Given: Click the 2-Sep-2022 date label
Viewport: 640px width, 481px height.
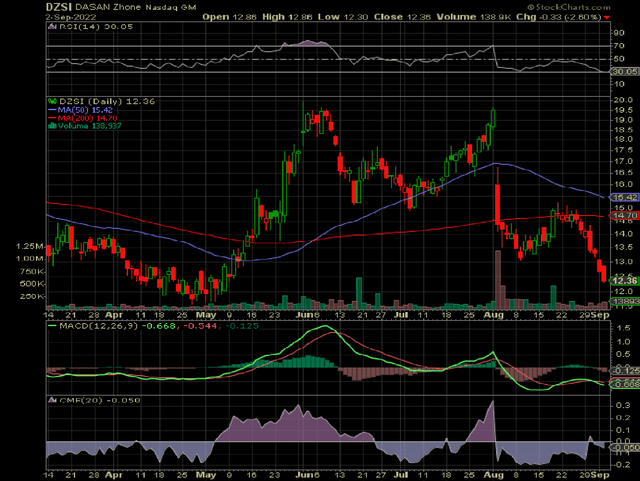Looking at the screenshot, I should [x=71, y=17].
